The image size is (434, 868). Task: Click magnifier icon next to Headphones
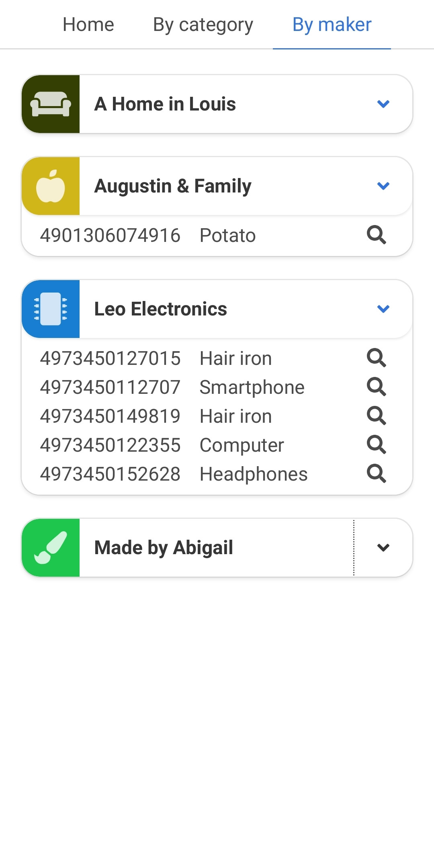pyautogui.click(x=377, y=473)
